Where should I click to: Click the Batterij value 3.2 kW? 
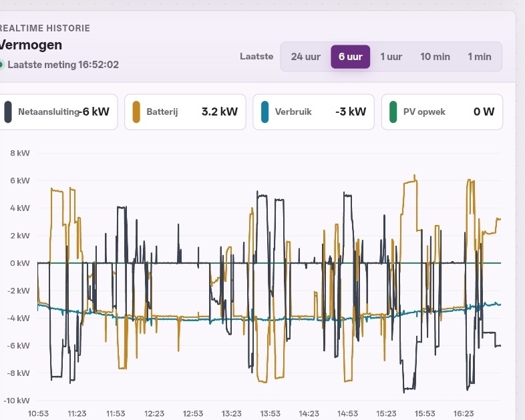[220, 112]
